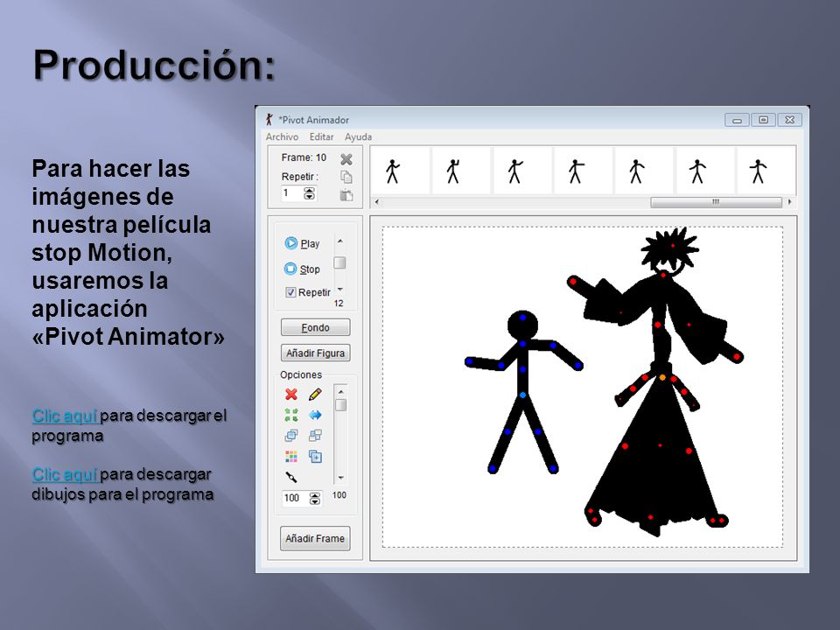Click the join figures segment icon
840x630 pixels.
[290, 477]
